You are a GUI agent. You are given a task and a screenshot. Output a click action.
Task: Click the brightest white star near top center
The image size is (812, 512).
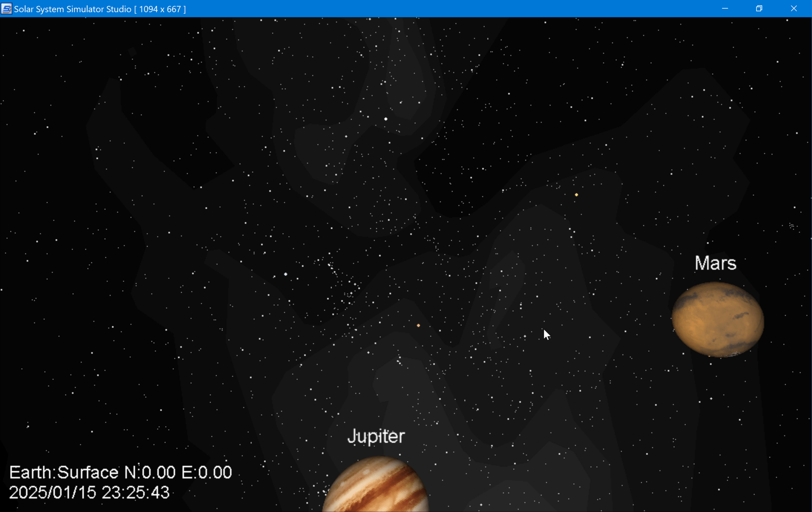386,119
